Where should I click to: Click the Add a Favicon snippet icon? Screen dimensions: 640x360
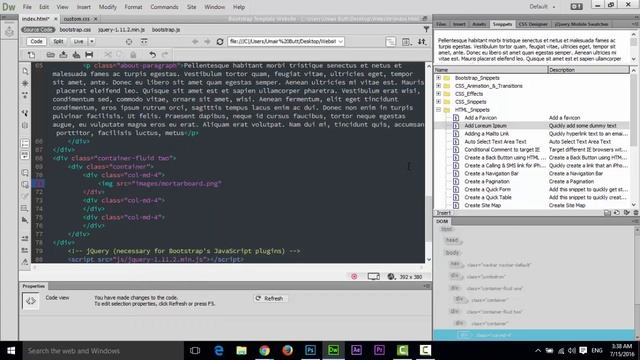click(456, 118)
